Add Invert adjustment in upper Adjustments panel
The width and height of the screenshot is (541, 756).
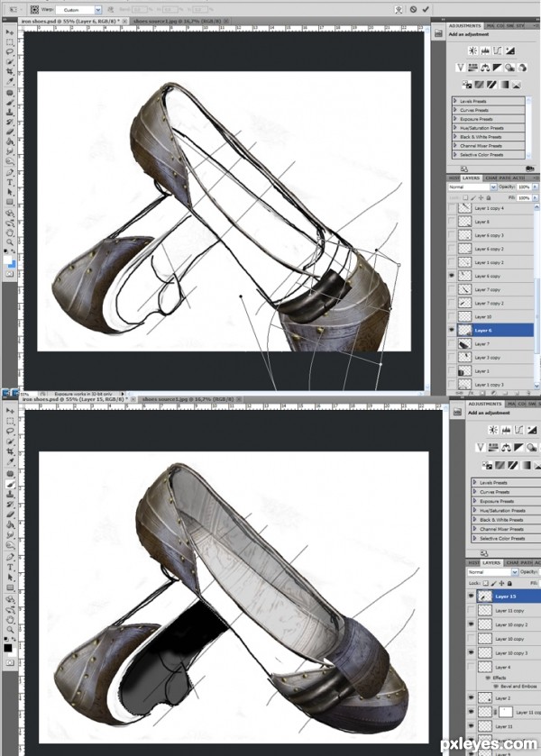(467, 85)
